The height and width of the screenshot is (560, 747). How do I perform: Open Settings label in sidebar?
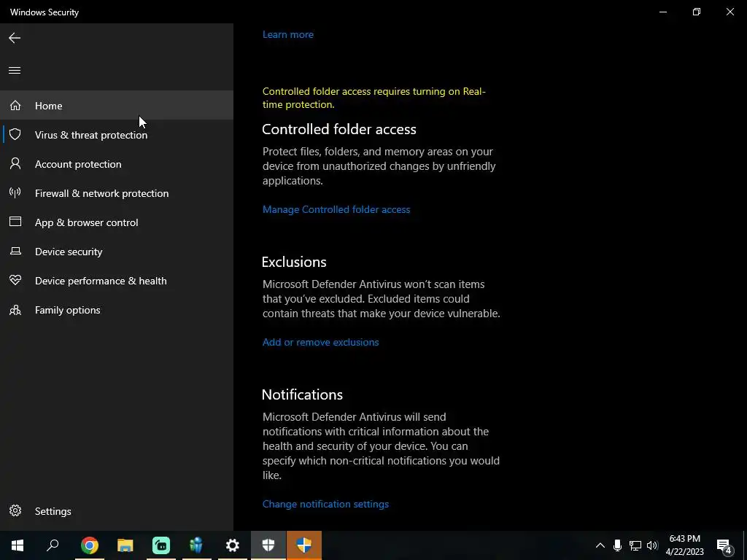pyautogui.click(x=53, y=511)
